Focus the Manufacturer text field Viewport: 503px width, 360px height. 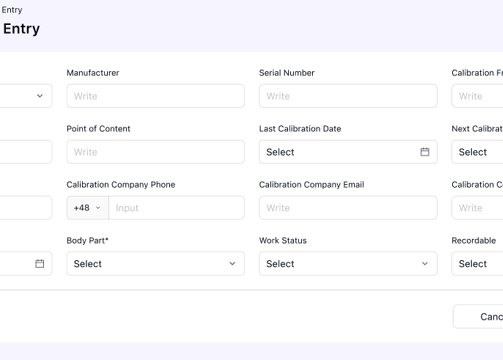coord(155,96)
